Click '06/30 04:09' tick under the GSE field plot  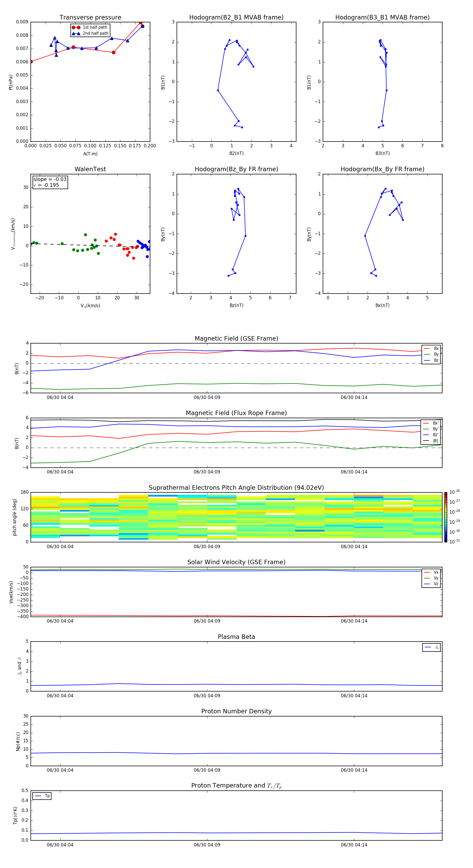(x=207, y=397)
